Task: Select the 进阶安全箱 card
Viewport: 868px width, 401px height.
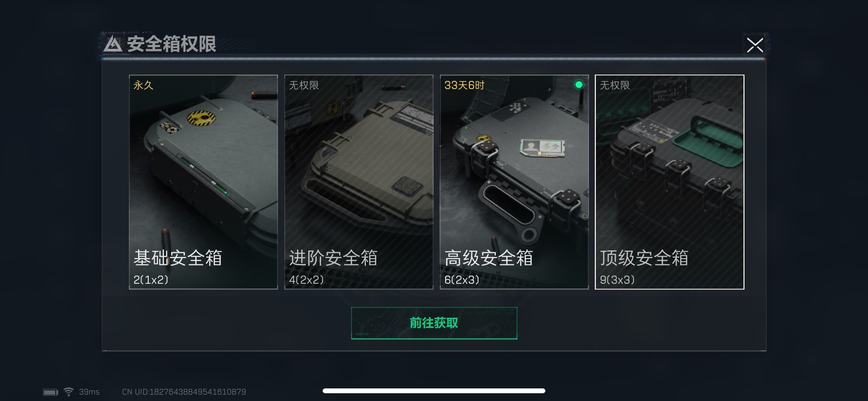Action: point(359,182)
